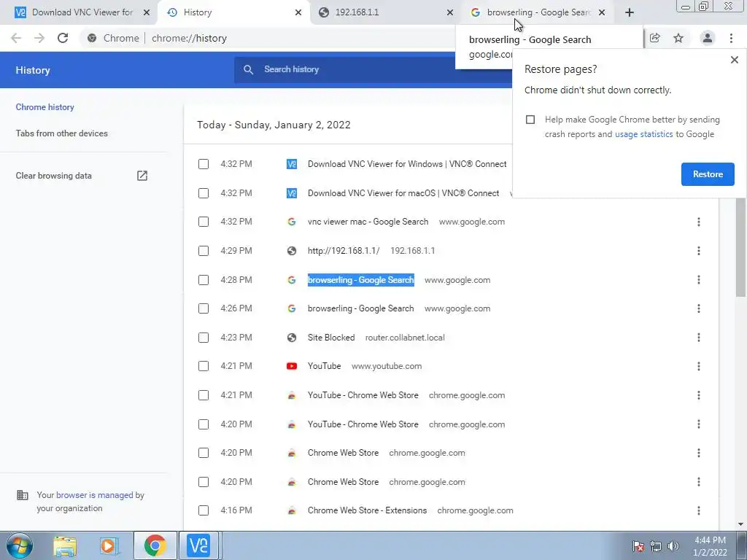Viewport: 747px width, 560px height.
Task: Open more actions for Chrome Web Store - Extensions
Action: click(x=698, y=510)
